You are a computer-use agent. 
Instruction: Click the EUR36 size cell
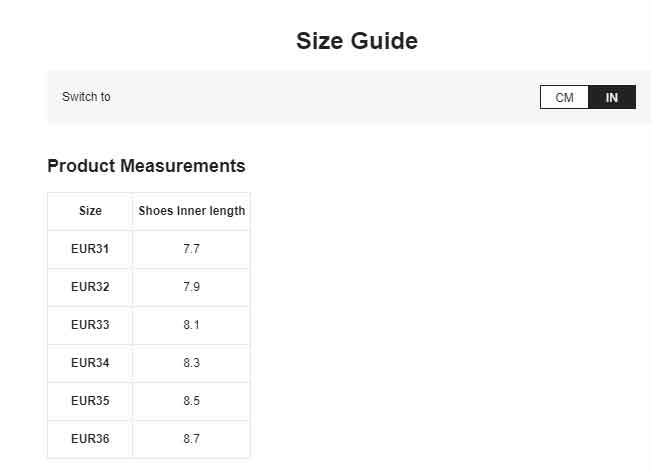[90, 438]
